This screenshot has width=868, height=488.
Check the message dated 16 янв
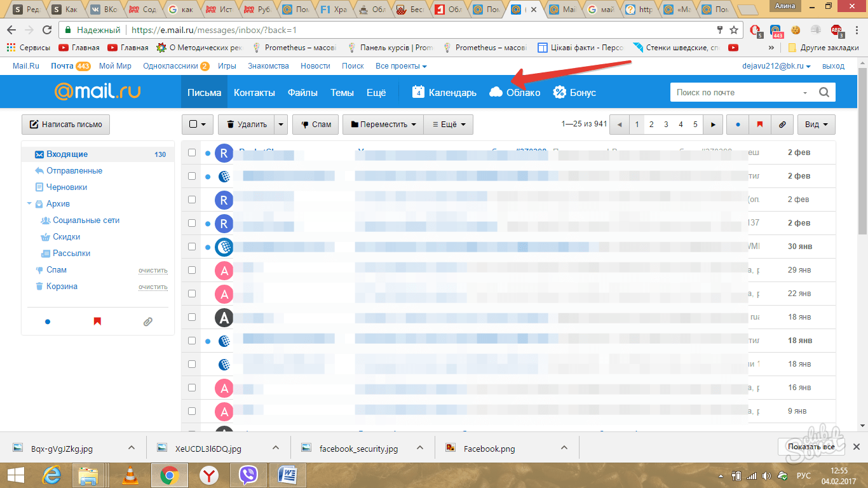[192, 388]
